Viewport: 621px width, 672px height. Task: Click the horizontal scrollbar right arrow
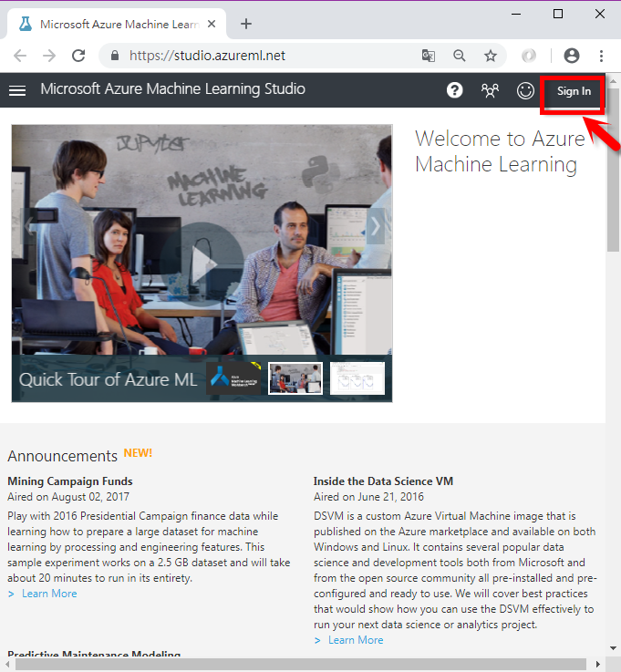click(x=598, y=665)
